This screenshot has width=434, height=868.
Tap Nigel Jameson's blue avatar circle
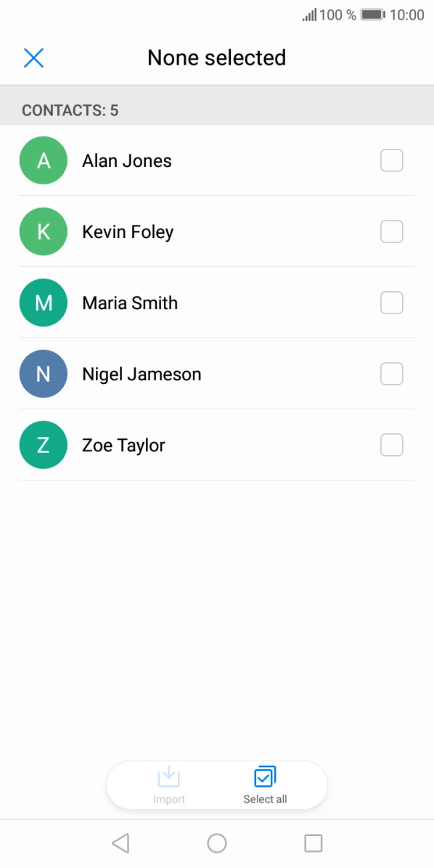coord(43,373)
